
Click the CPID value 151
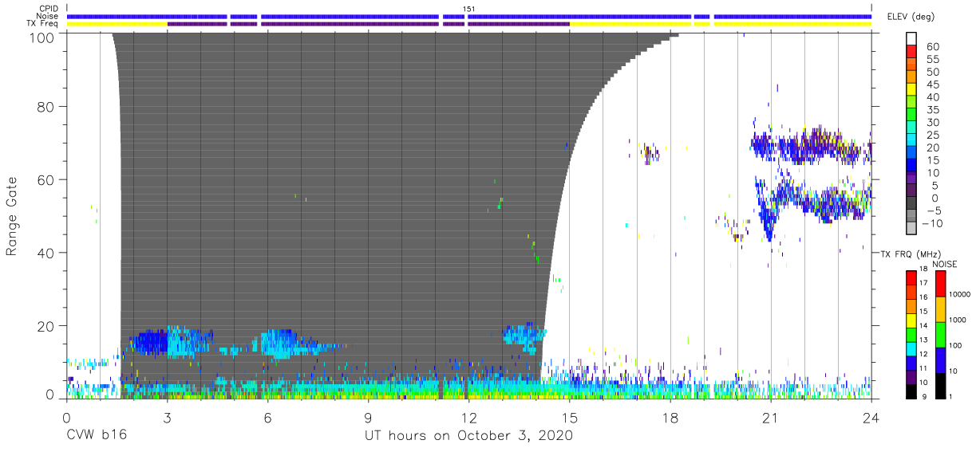pos(469,9)
